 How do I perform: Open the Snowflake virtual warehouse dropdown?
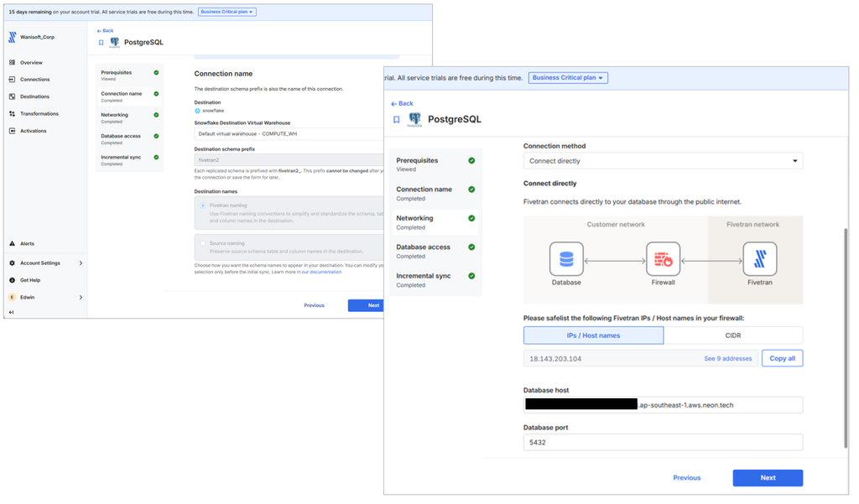[289, 133]
